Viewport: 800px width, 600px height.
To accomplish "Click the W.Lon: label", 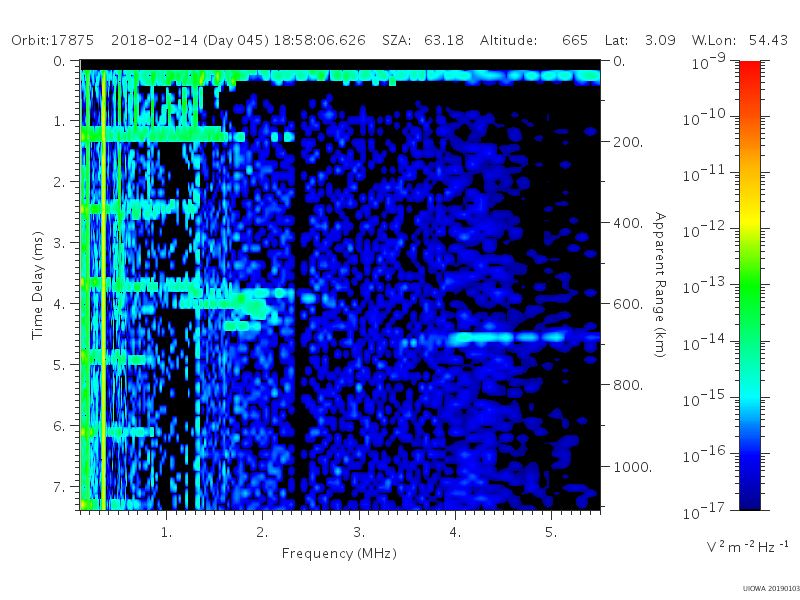I will coord(712,40).
